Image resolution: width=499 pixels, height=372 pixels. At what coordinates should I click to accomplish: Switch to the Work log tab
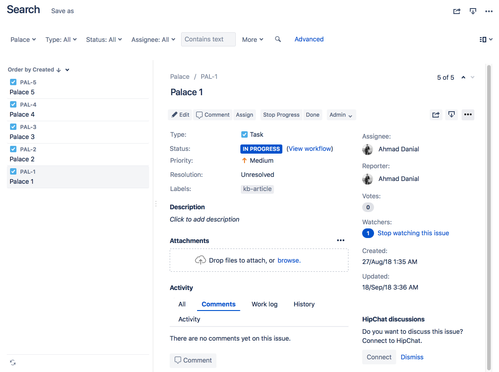(x=264, y=304)
